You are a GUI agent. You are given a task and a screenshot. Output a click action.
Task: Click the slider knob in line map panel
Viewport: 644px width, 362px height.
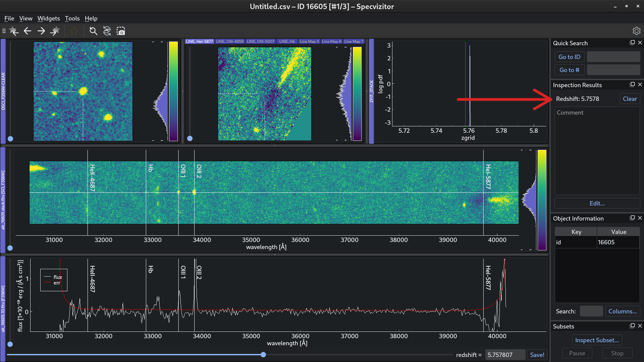[x=190, y=138]
